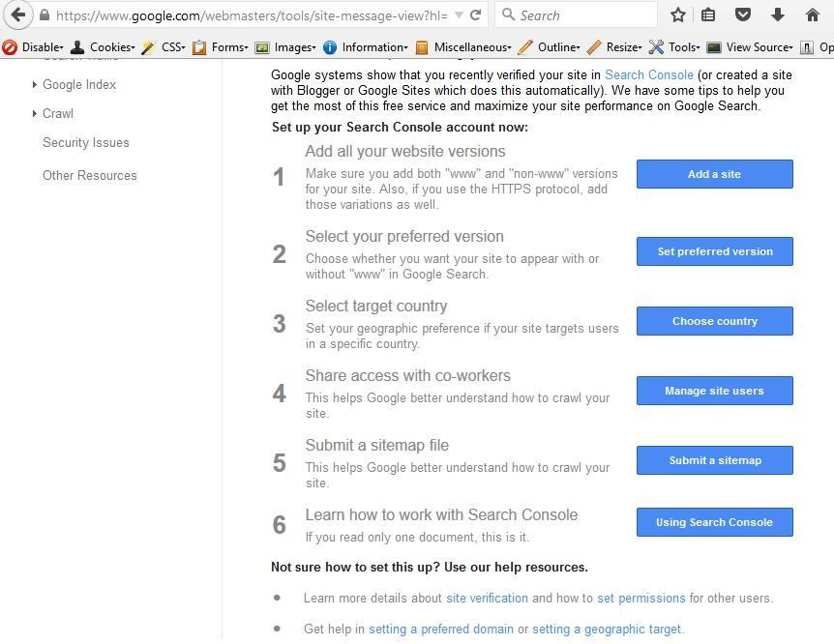Click the 'Select target country' heading
Viewport: 834px width, 644px height.
pos(376,306)
